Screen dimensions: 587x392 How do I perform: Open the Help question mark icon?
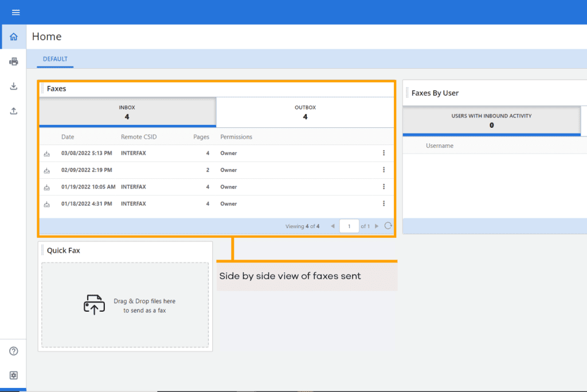(x=13, y=351)
